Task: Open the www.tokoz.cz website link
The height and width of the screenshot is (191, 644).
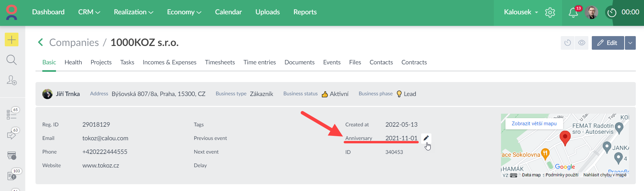Action: (x=101, y=165)
